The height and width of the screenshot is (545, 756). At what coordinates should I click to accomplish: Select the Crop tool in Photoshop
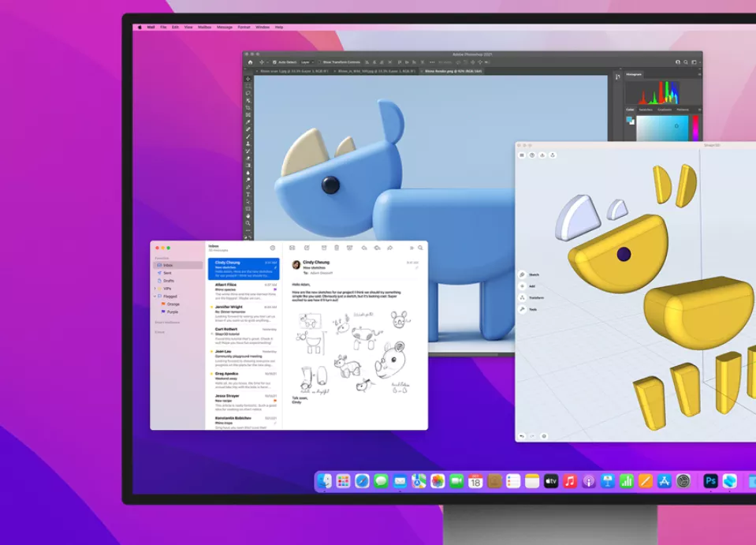coord(248,107)
